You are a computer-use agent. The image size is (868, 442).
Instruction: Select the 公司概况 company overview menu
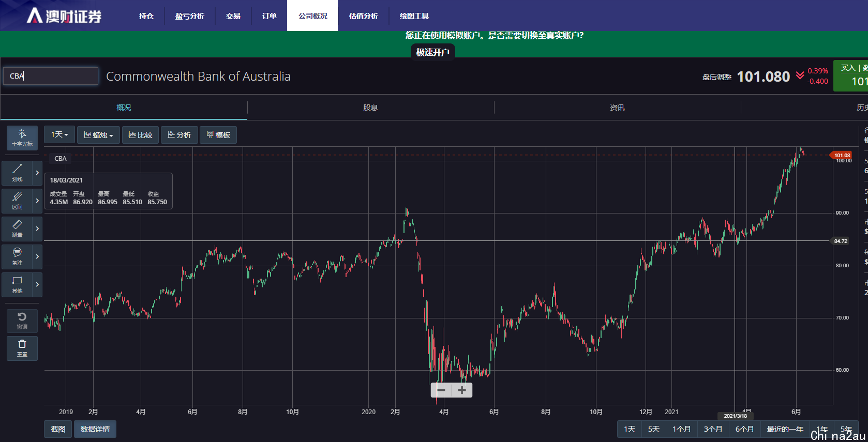coord(312,16)
